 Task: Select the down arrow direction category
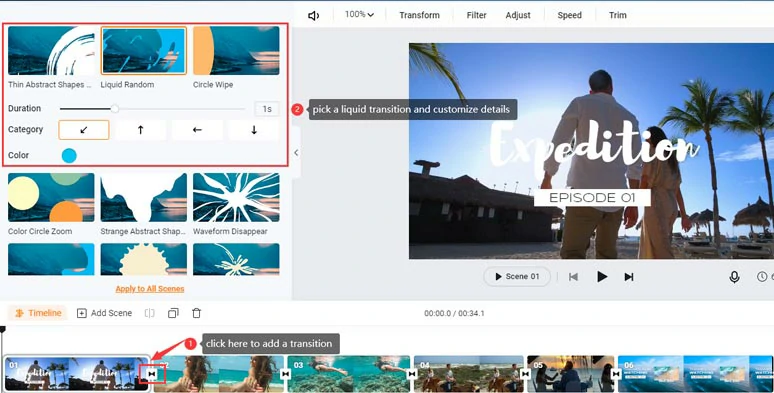coord(254,130)
